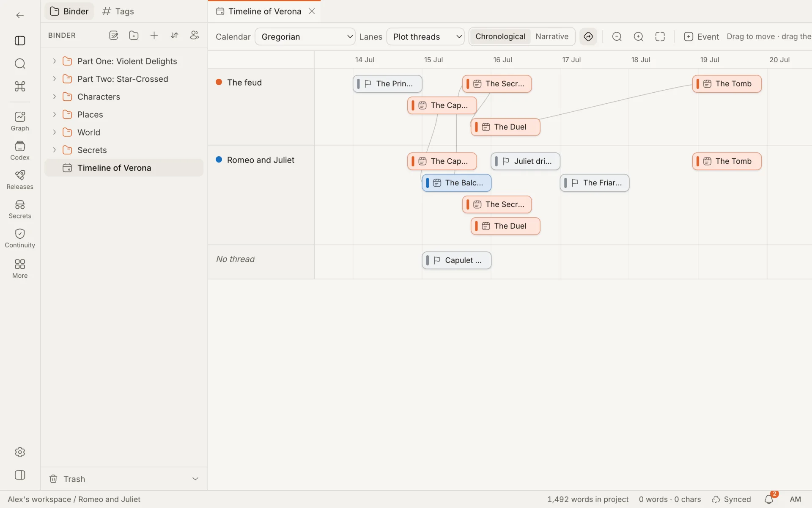Open the Continuity checker
Viewport: 812px width, 508px height.
click(x=20, y=238)
